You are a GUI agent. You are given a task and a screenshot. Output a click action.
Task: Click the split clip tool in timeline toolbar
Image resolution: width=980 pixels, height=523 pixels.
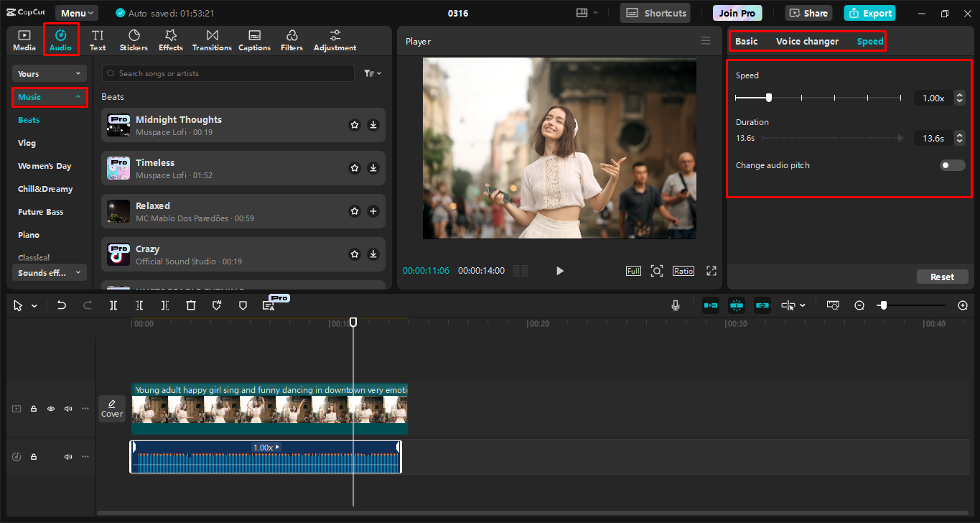coord(113,305)
